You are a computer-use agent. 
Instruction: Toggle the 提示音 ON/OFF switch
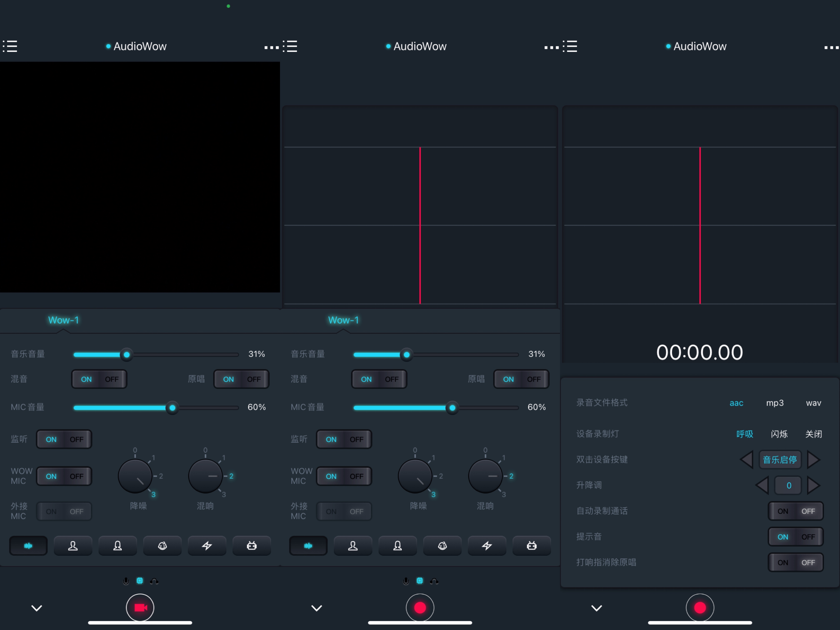(796, 537)
